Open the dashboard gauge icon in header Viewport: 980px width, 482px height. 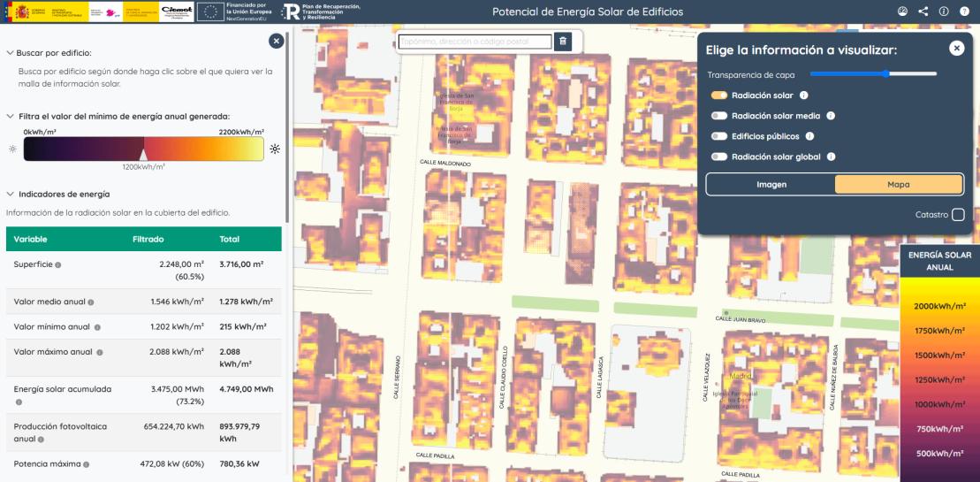[x=902, y=11]
